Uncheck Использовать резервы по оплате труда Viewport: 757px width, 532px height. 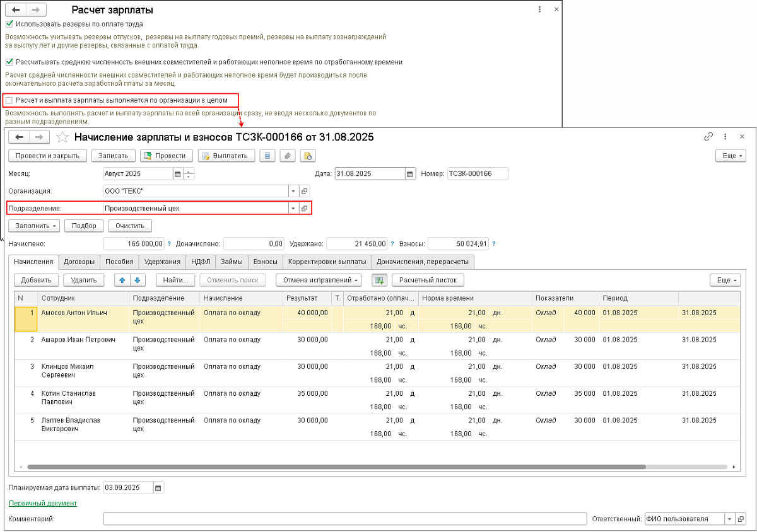pyautogui.click(x=9, y=24)
